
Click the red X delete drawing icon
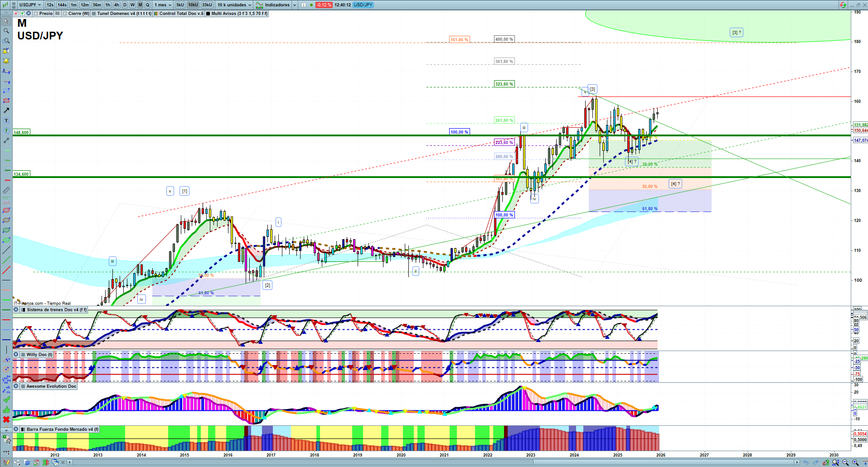[x=6, y=419]
